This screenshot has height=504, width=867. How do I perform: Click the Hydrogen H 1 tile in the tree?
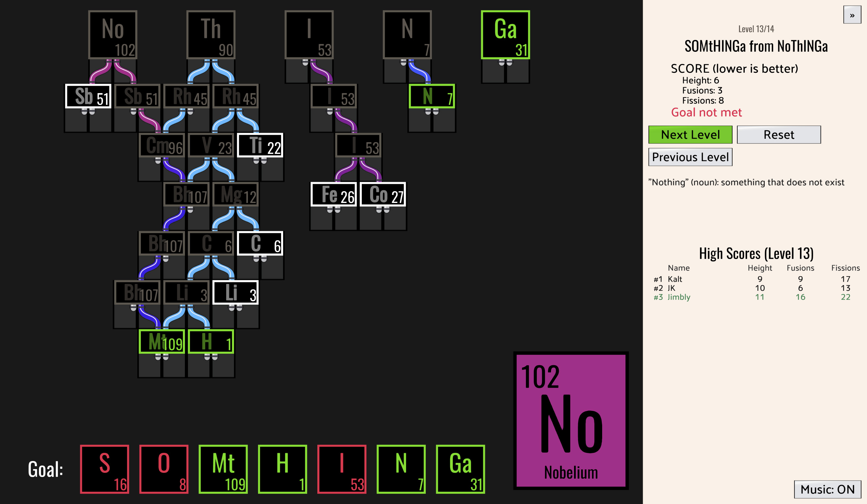pyautogui.click(x=211, y=342)
